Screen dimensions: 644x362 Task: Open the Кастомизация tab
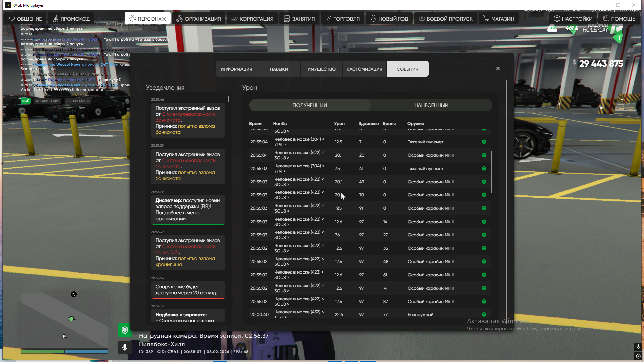pos(364,69)
